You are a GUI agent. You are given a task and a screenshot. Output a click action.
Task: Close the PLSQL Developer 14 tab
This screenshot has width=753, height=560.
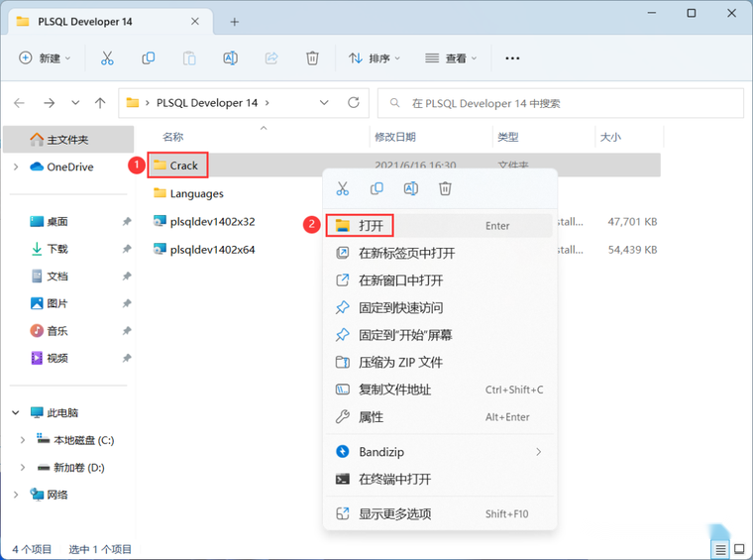pos(195,21)
